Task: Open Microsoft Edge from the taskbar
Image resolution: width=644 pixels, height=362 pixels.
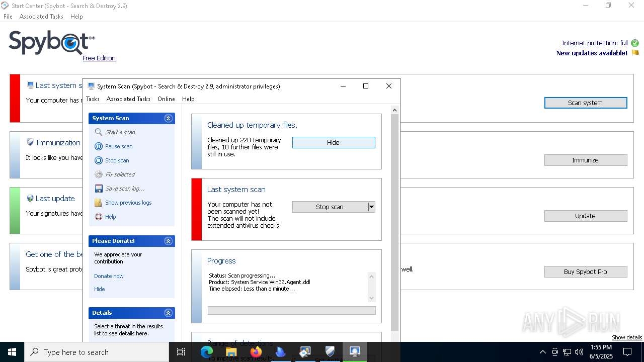Action: click(x=207, y=352)
